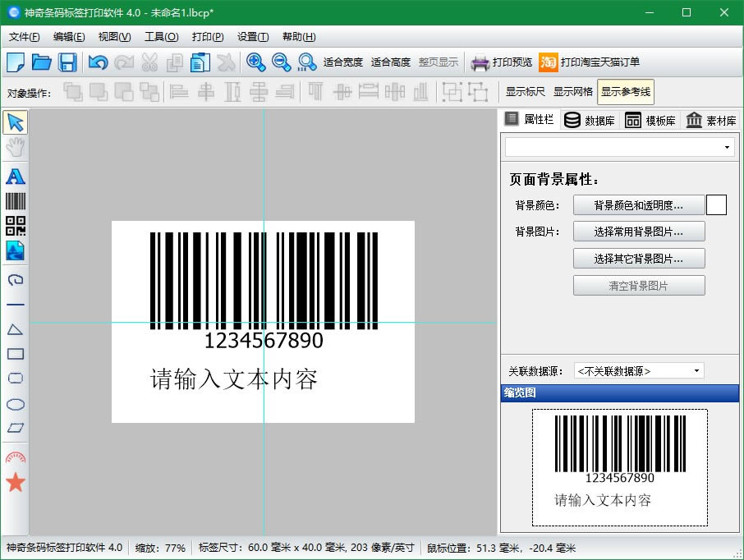
Task: Zoom out with minus magnifier icon
Action: (282, 62)
